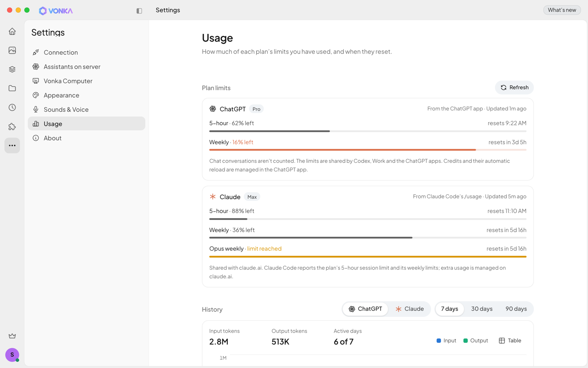Click the '6 of 7' active days value
588x368 pixels.
point(344,342)
